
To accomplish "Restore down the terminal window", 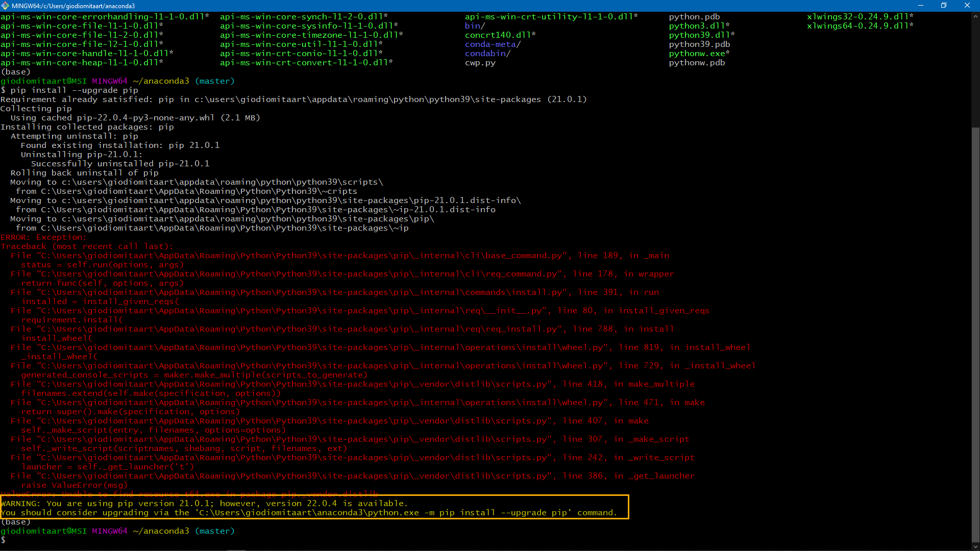I will tap(944, 6).
